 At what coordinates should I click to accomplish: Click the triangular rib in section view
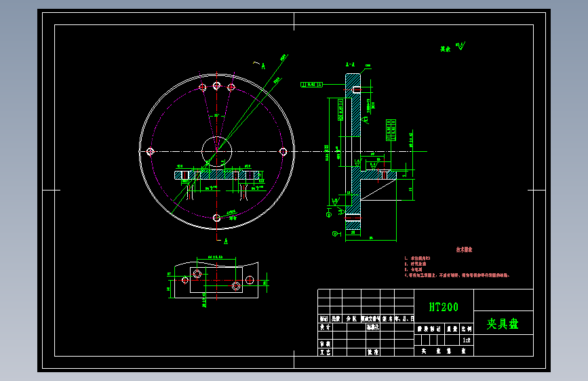pyautogui.click(x=378, y=189)
